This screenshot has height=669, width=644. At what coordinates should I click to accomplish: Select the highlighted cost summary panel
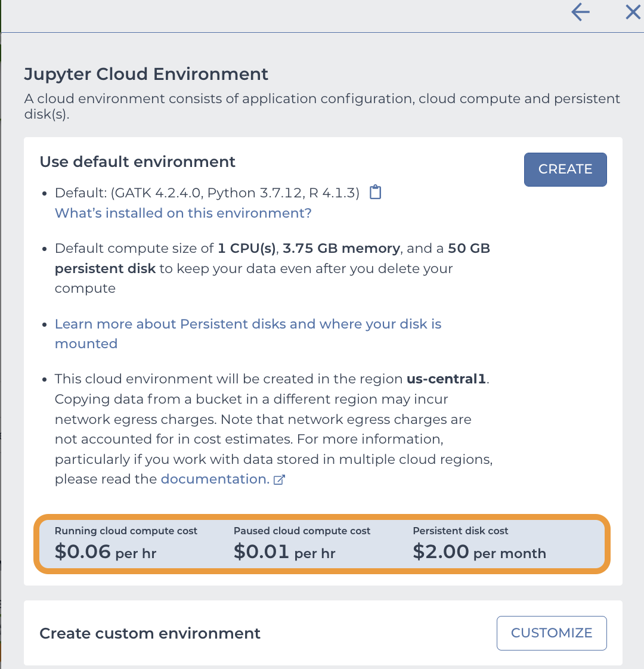click(322, 543)
